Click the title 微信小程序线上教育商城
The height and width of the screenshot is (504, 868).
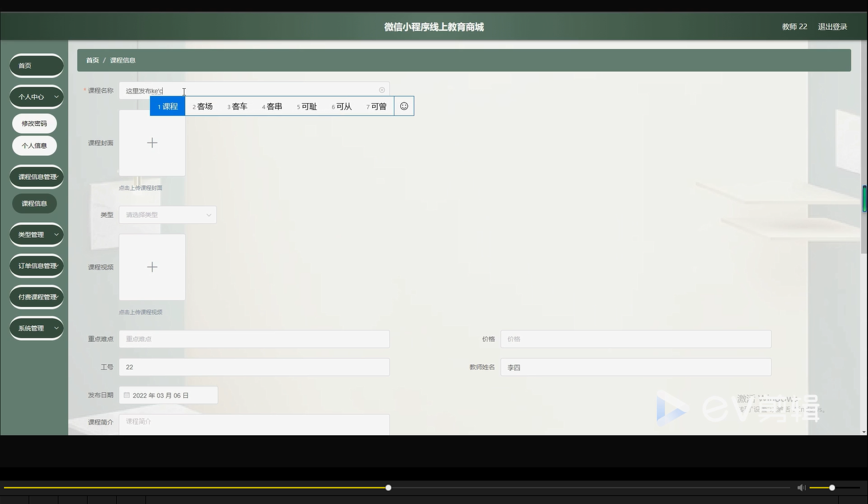coord(434,27)
